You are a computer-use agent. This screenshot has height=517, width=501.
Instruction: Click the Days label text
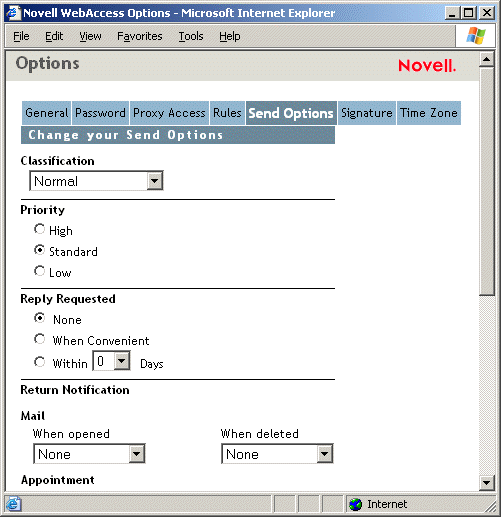152,364
